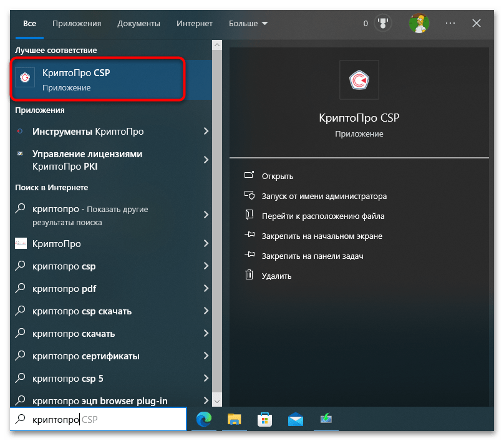This screenshot has height=441, width=504.
Task: Expand the Управление лицензиями chevron
Action: click(206, 160)
